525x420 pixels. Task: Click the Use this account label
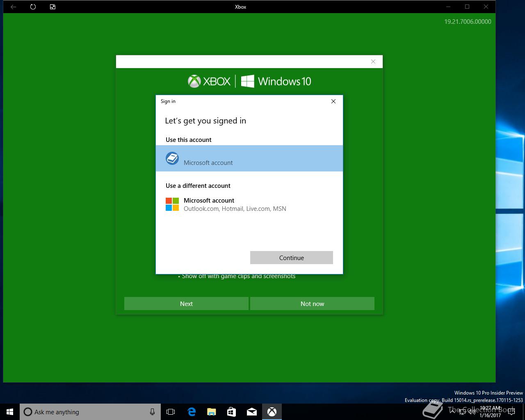[x=189, y=140]
